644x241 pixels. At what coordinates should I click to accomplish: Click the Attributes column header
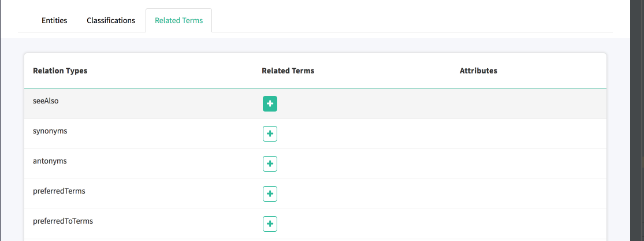pos(478,71)
